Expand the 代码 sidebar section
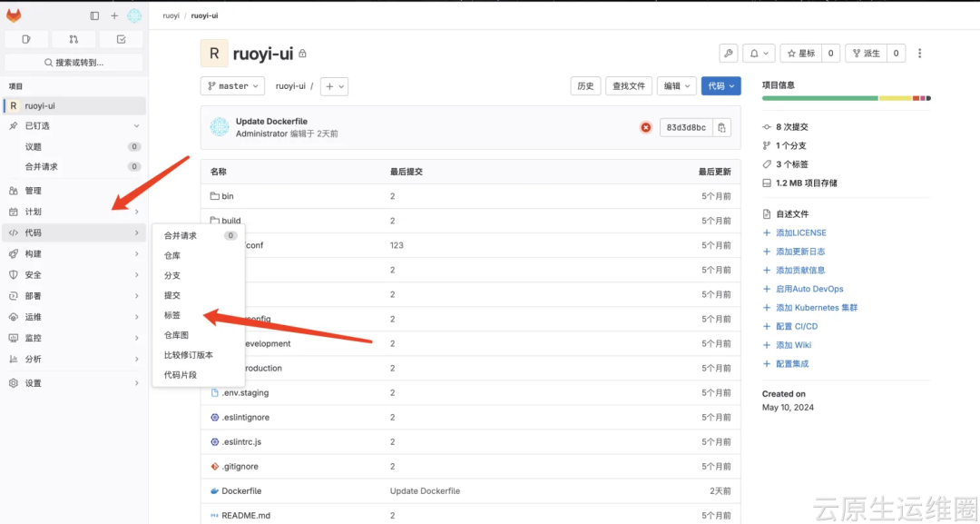The width and height of the screenshot is (980, 524). point(74,232)
